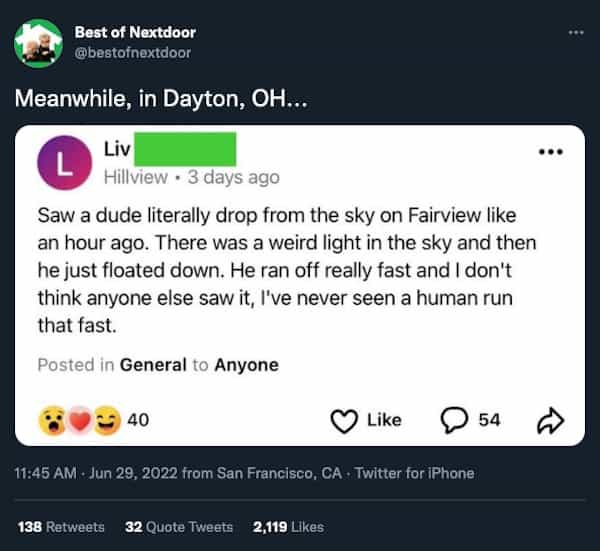This screenshot has width=600, height=551.
Task: Click the Like text label
Action: pos(384,421)
